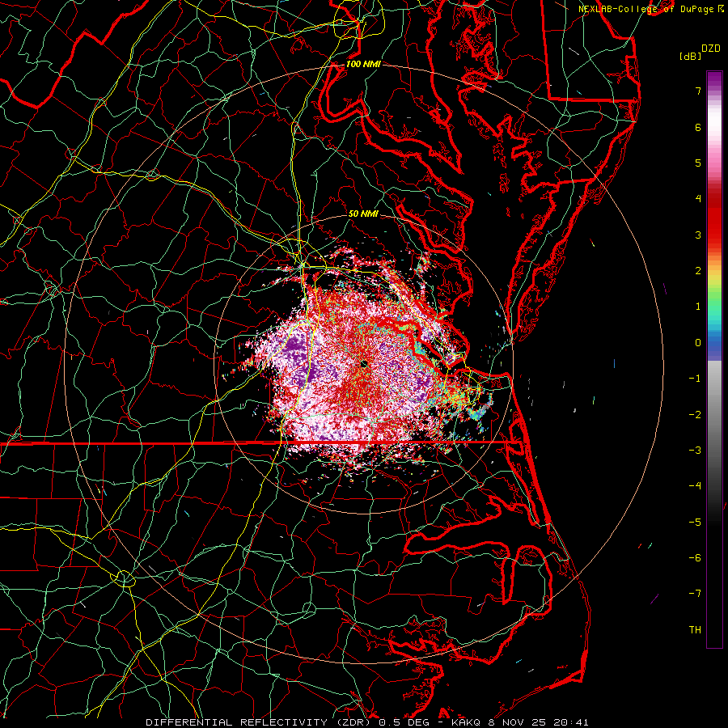
Task: Click the -2 value on color scale
Action: click(695, 415)
